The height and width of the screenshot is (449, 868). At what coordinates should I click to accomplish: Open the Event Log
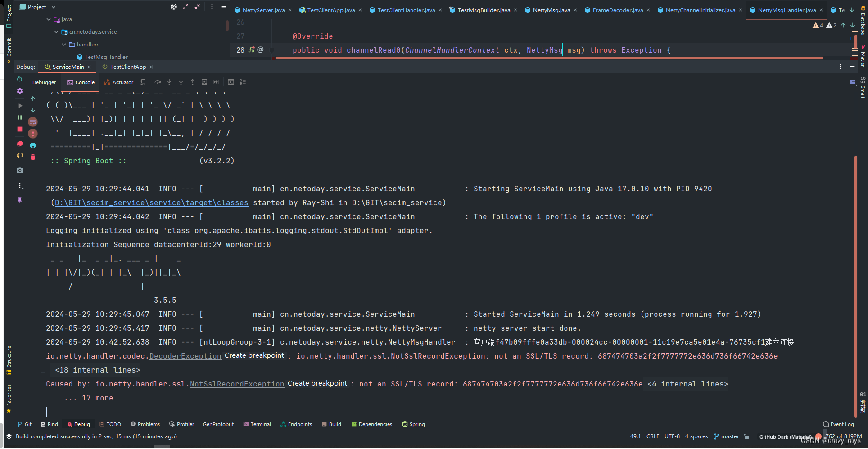pos(838,424)
